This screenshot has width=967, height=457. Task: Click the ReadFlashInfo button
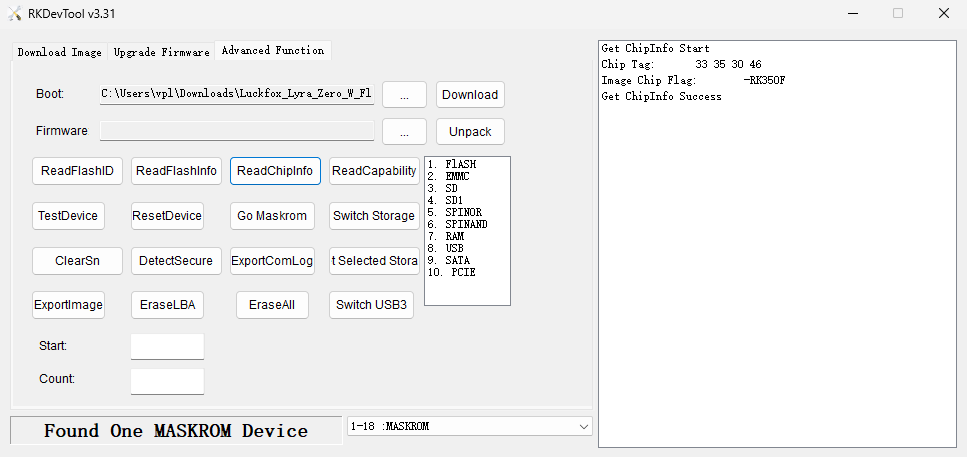176,171
